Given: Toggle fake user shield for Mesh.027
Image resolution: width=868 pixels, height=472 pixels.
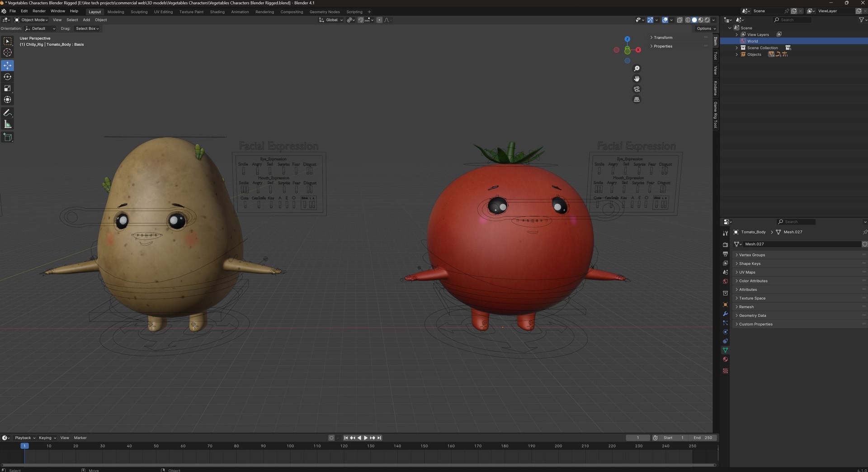Looking at the screenshot, I should (x=864, y=244).
